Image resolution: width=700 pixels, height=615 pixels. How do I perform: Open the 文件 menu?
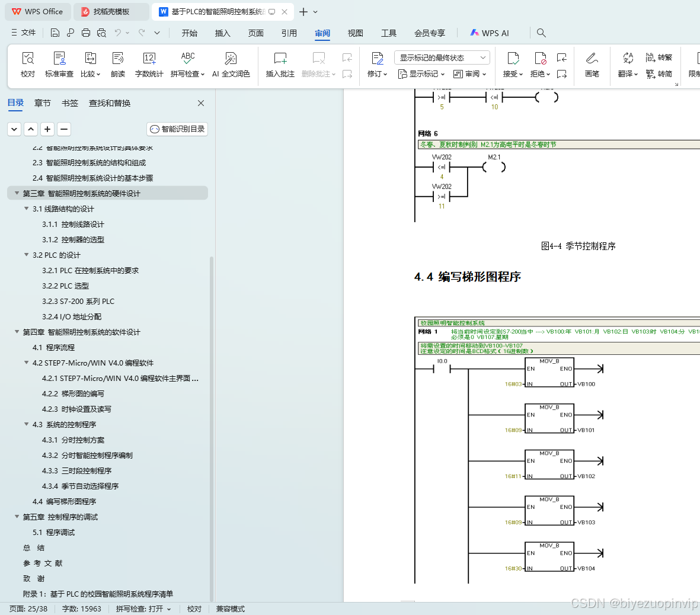coord(24,33)
